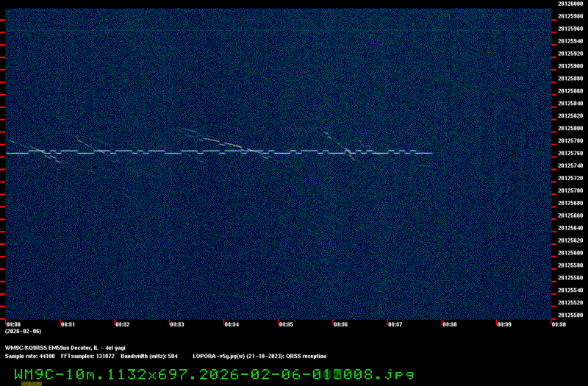Viewport: 588px width, 386px height.
Task: Select the 28125800 frequency label
Action: point(570,128)
